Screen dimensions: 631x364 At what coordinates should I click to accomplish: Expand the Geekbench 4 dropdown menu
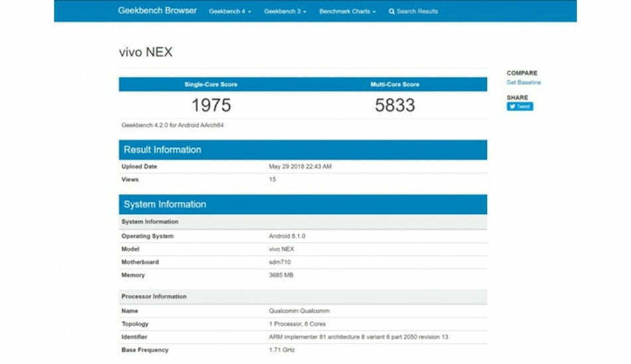point(230,11)
